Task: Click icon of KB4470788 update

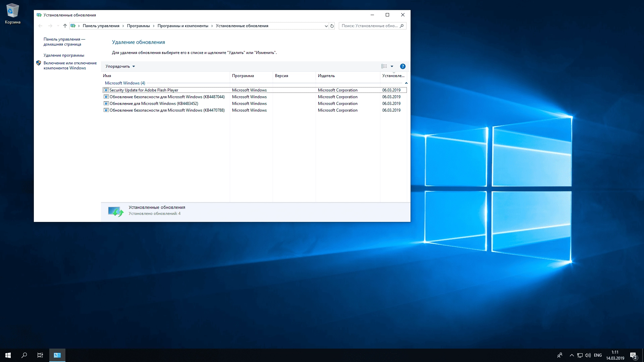Action: [x=106, y=110]
